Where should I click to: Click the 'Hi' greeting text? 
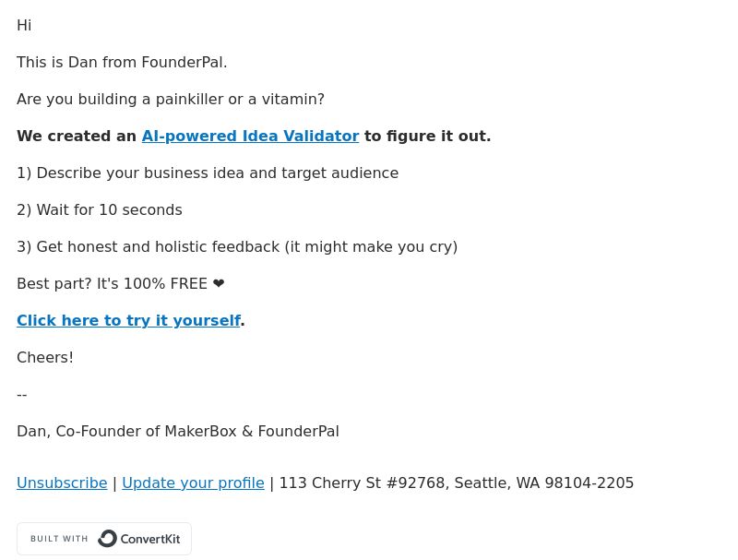[x=24, y=26]
